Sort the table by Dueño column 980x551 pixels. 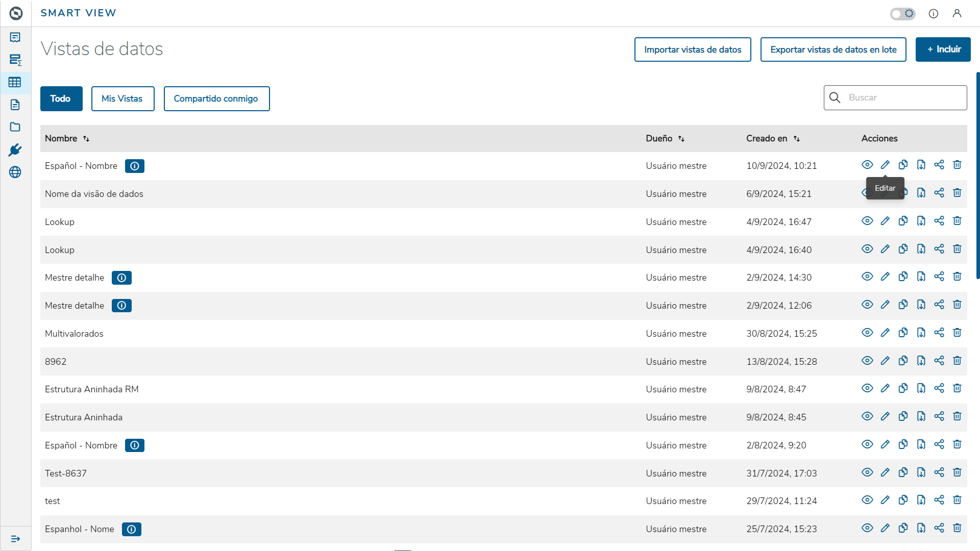click(x=681, y=139)
